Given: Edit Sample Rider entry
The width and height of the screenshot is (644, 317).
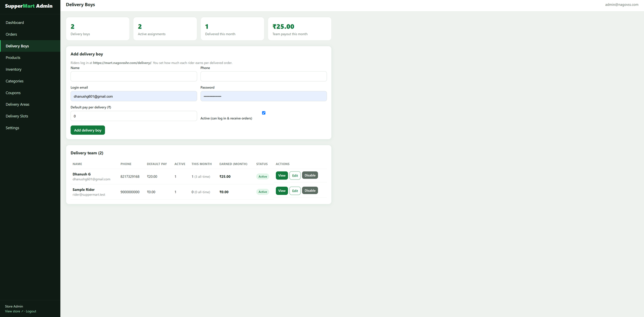Looking at the screenshot, I should point(295,191).
